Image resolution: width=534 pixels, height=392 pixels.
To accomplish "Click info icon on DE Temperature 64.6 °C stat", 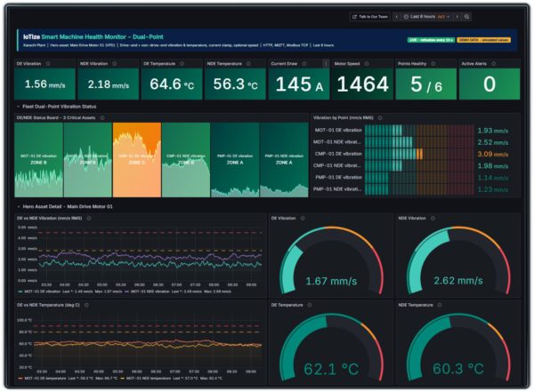I will (x=182, y=64).
